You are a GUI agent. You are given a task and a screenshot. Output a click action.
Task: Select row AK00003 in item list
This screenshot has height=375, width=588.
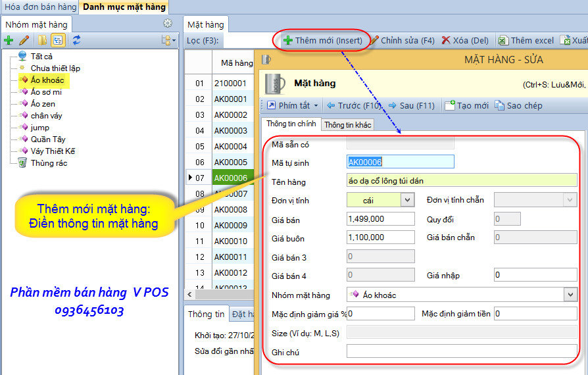230,131
